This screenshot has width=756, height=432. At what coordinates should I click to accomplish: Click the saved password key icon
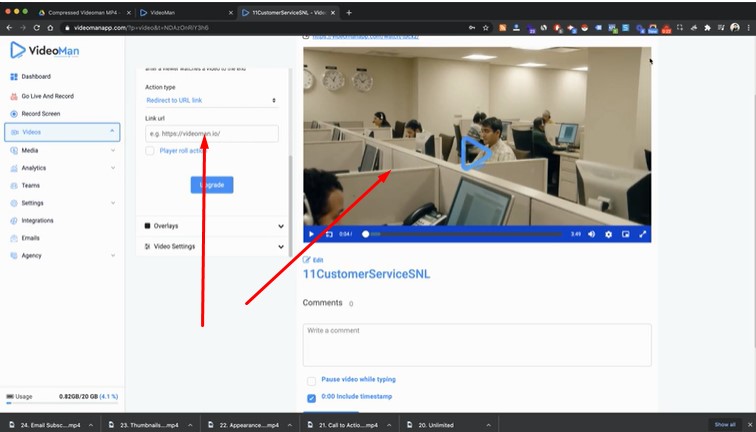[x=472, y=28]
